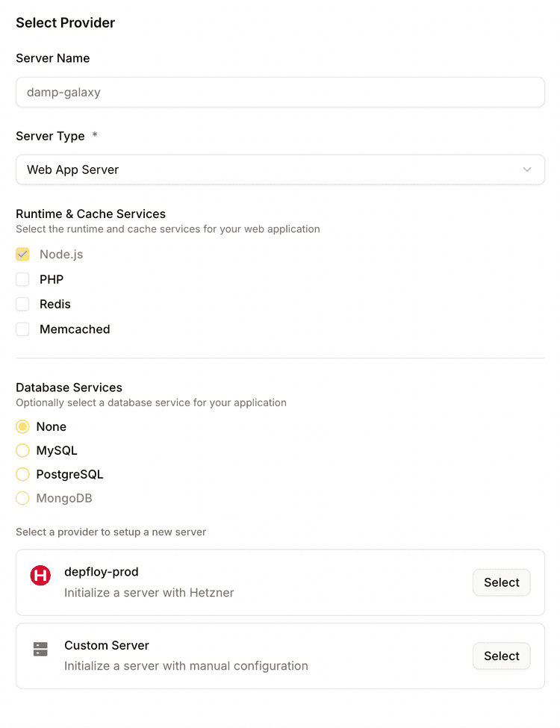This screenshot has height=728, width=560.
Task: Click the Memcached label text
Action: pyautogui.click(x=75, y=329)
